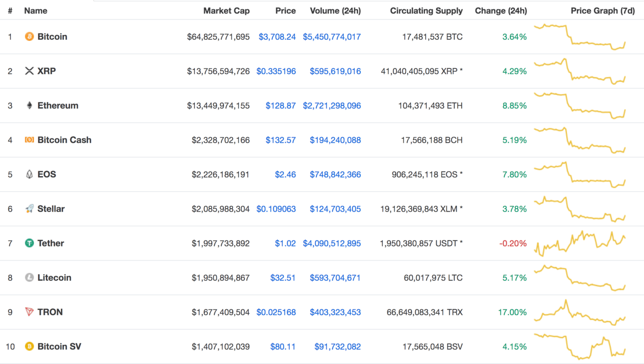The image size is (644, 364).
Task: Open EOS's 7-day price graph
Action: 580,174
